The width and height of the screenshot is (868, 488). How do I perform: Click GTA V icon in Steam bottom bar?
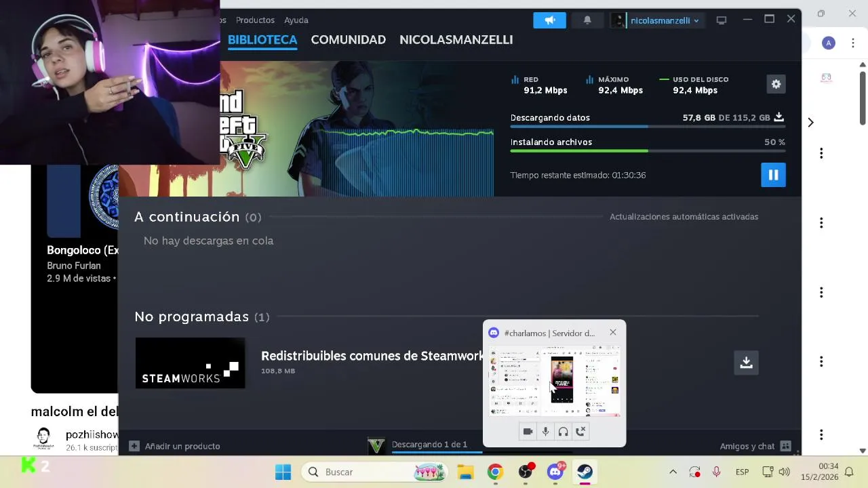376,446
